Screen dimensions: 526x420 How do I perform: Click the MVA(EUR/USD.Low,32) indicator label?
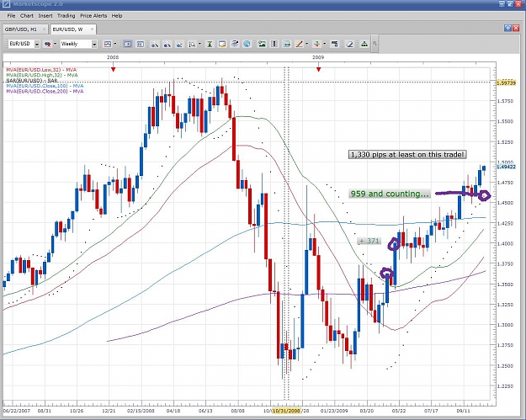[41, 70]
